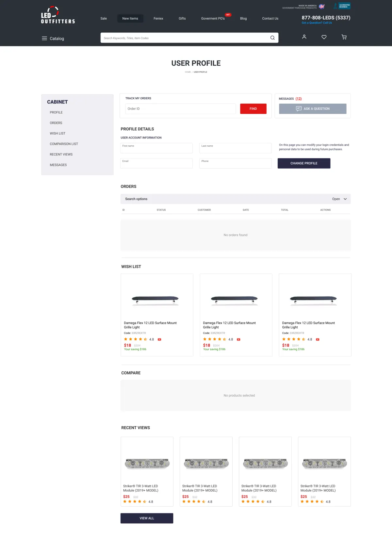This screenshot has height=556, width=392.
Task: Click the Search options label
Action: pos(136,199)
